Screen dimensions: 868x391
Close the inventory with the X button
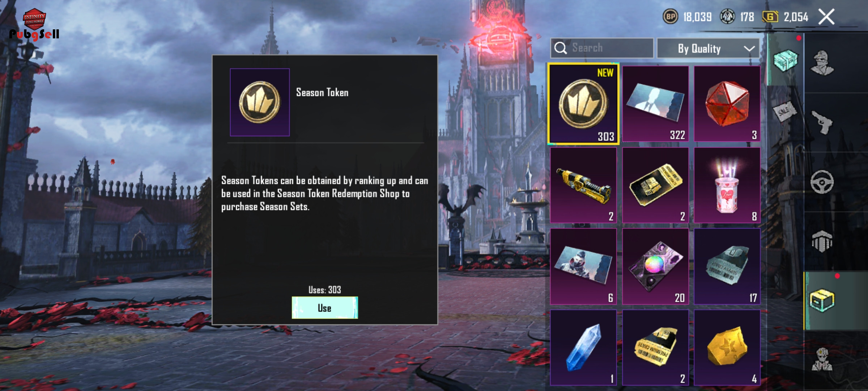click(x=827, y=17)
